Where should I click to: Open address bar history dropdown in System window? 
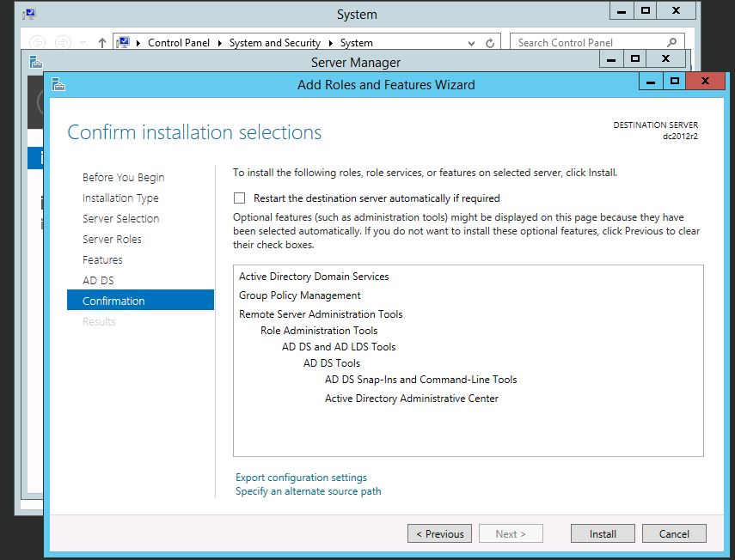tap(471, 43)
